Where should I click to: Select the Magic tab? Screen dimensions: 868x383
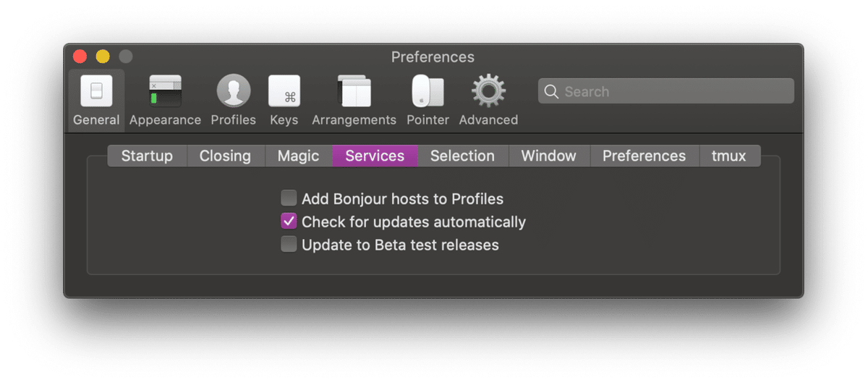point(298,156)
